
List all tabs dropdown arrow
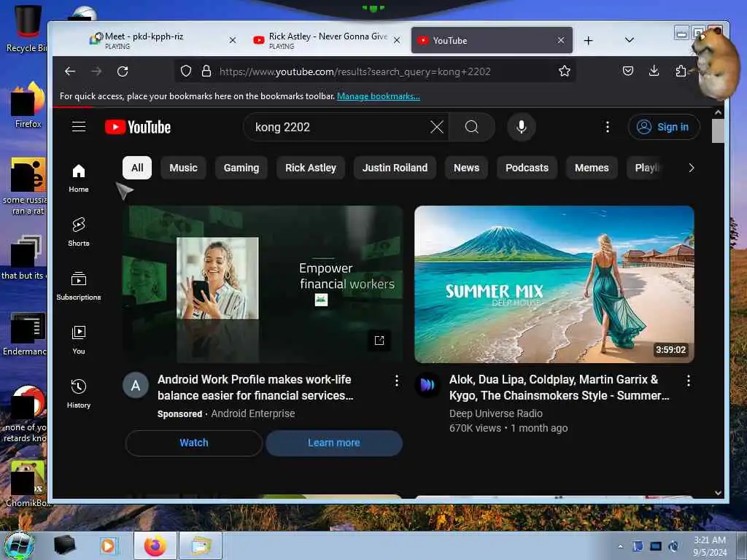[x=630, y=40]
